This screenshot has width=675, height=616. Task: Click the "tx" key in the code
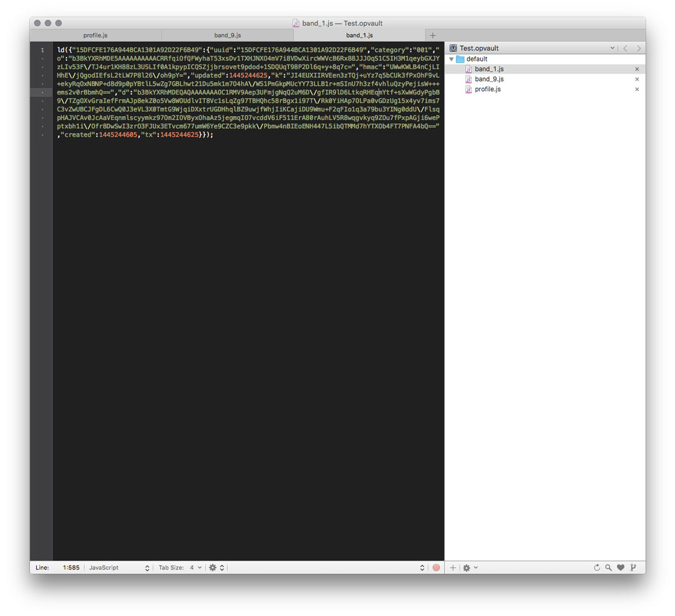[x=148, y=135]
